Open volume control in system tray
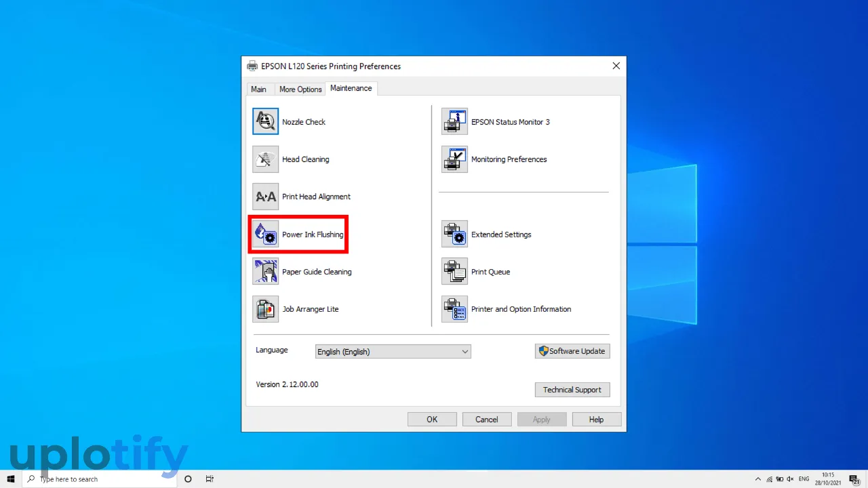The width and height of the screenshot is (868, 488). 791,479
